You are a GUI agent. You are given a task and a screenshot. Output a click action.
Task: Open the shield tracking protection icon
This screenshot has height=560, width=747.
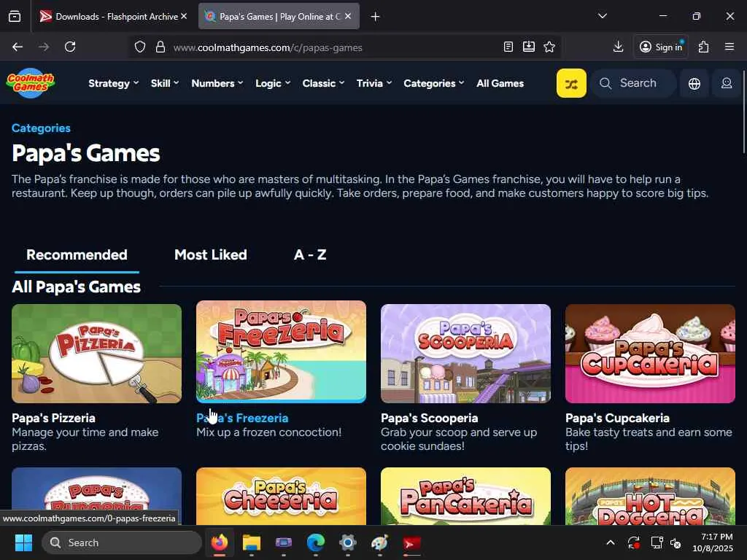coord(139,47)
